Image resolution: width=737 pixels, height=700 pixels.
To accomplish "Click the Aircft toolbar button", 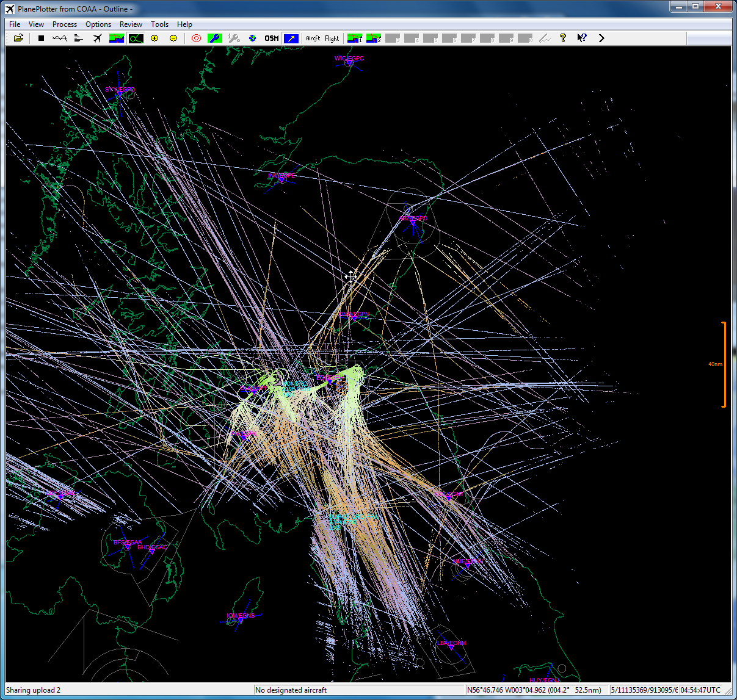I will coord(313,38).
